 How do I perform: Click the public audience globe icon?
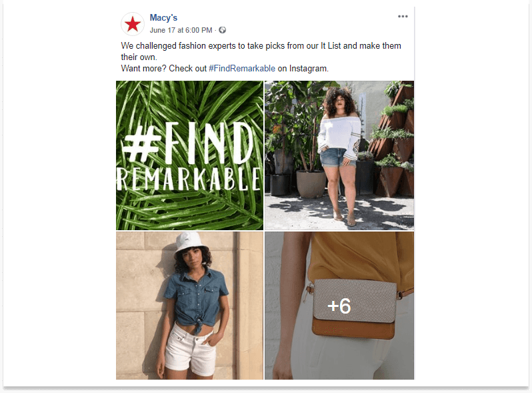click(222, 30)
